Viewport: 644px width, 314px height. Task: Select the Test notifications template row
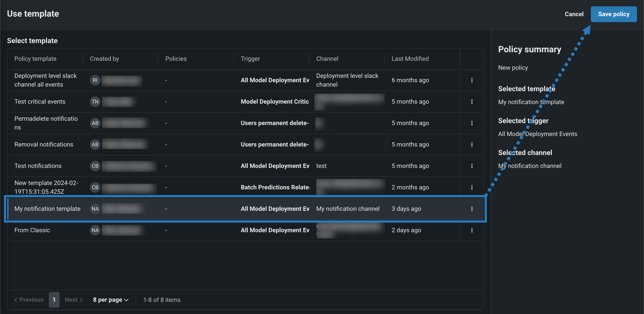point(38,166)
